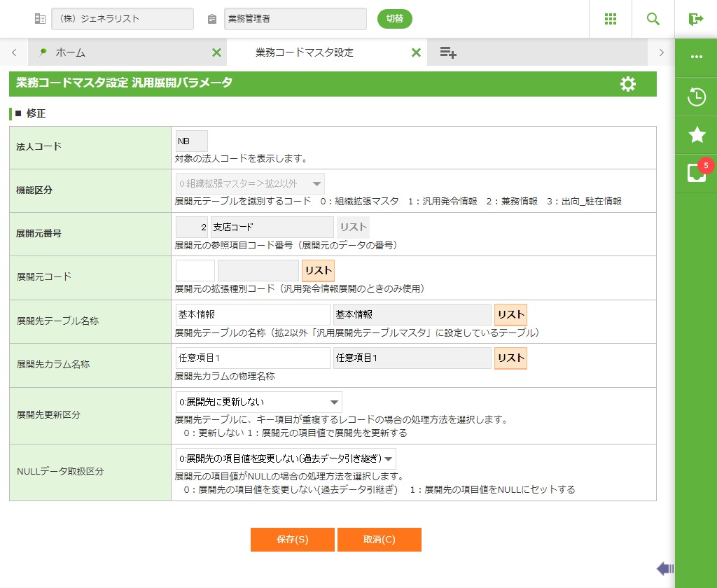Open notifications inbox icon with badge
The image size is (717, 588).
(x=696, y=173)
